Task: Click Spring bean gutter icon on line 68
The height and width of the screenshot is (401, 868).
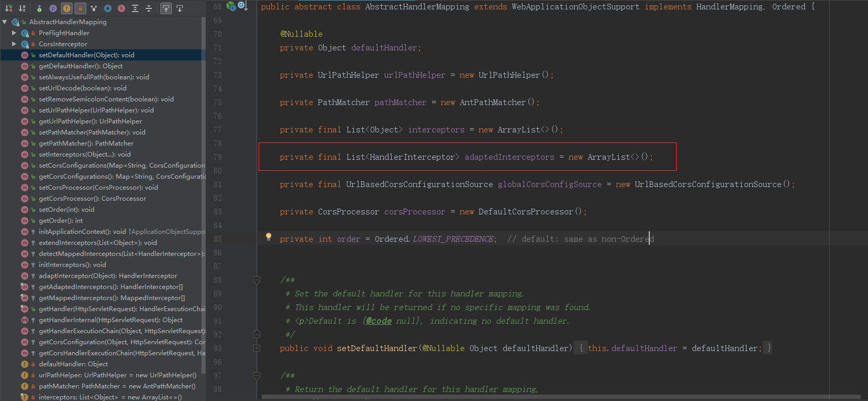Action: point(231,6)
